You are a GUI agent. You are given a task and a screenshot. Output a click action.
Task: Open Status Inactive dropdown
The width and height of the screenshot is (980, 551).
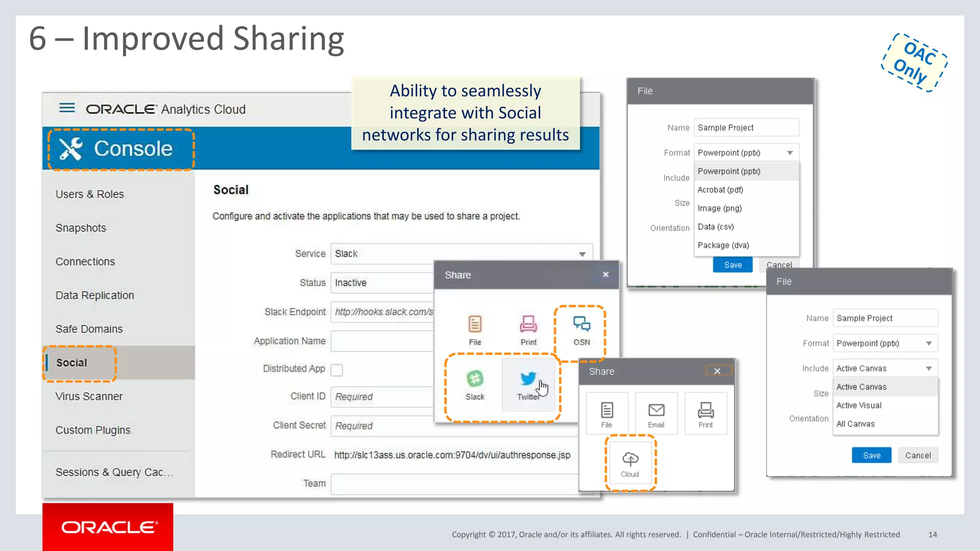coord(382,283)
